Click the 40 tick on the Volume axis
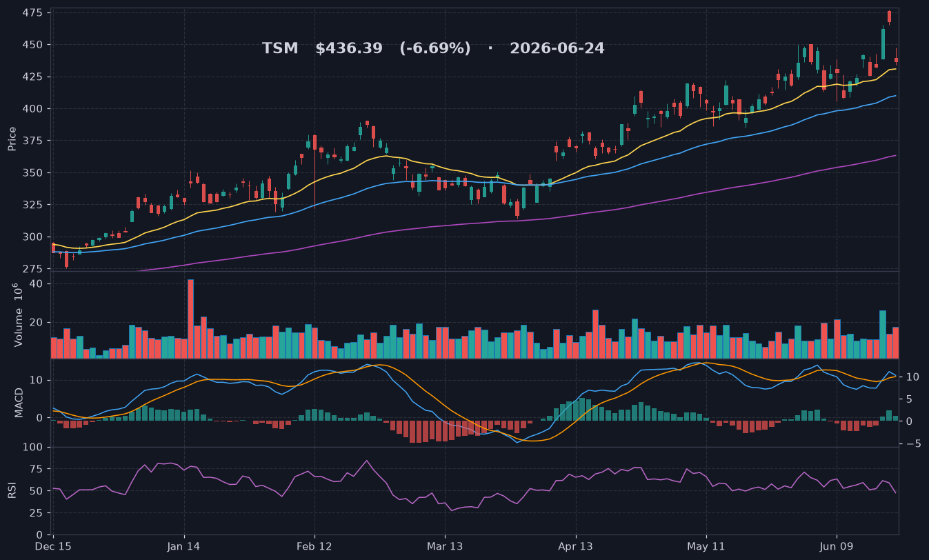The image size is (929, 560). point(36,284)
